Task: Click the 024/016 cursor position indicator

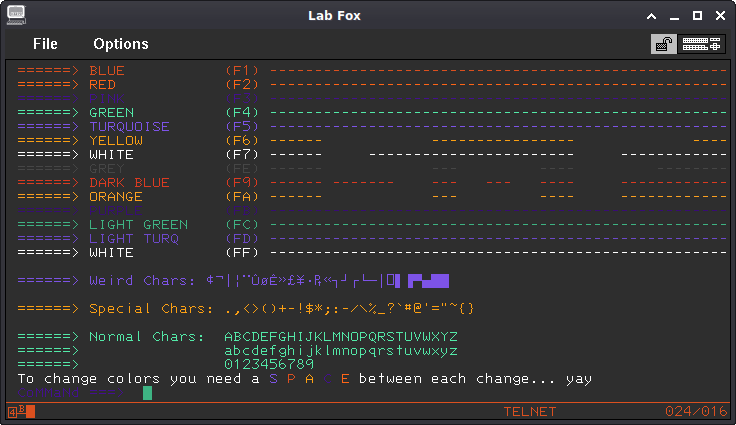Action: (x=696, y=411)
